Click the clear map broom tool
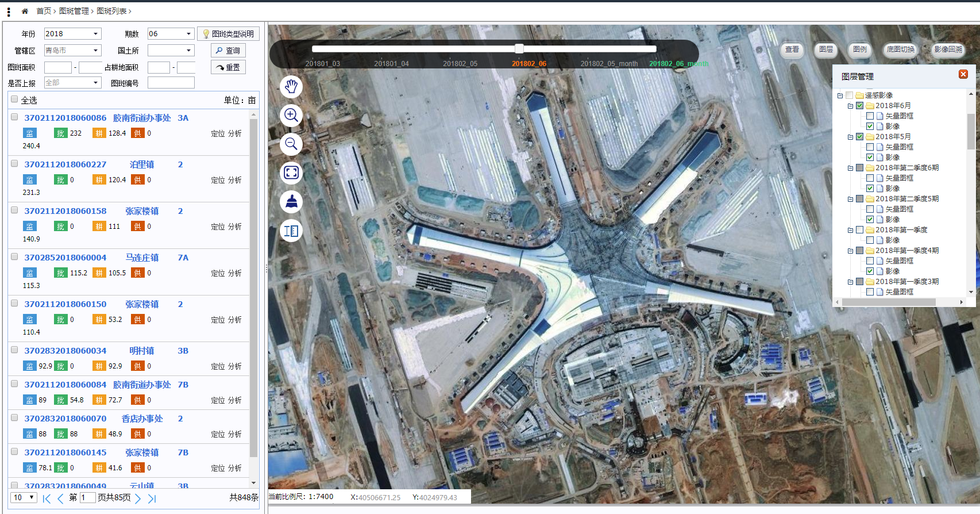Screen dimensions: 980x514 (291, 202)
